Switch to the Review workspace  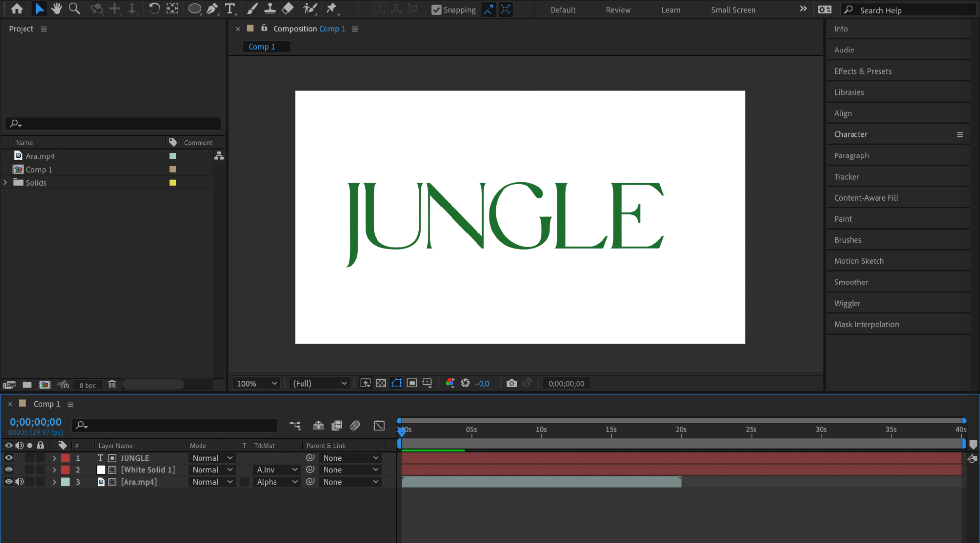tap(618, 10)
